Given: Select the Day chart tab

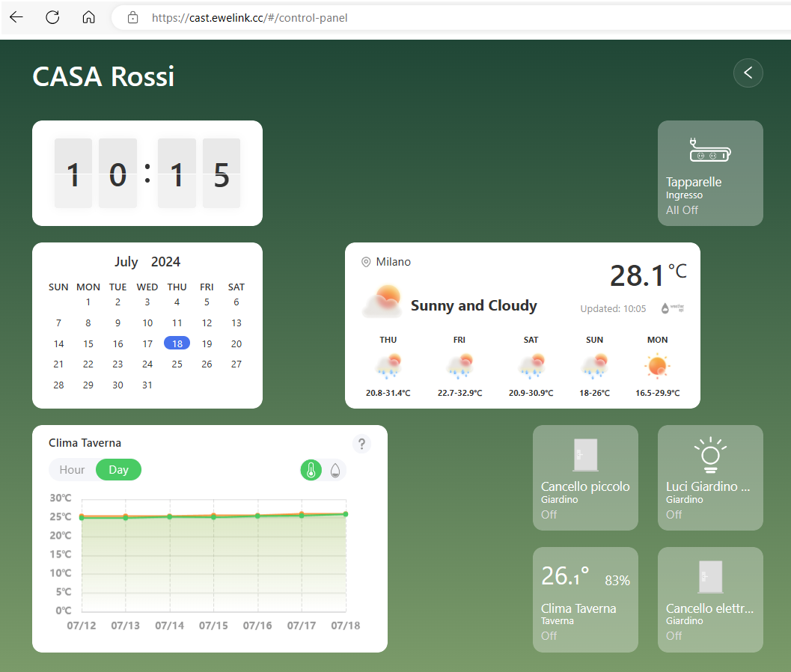Looking at the screenshot, I should point(118,470).
